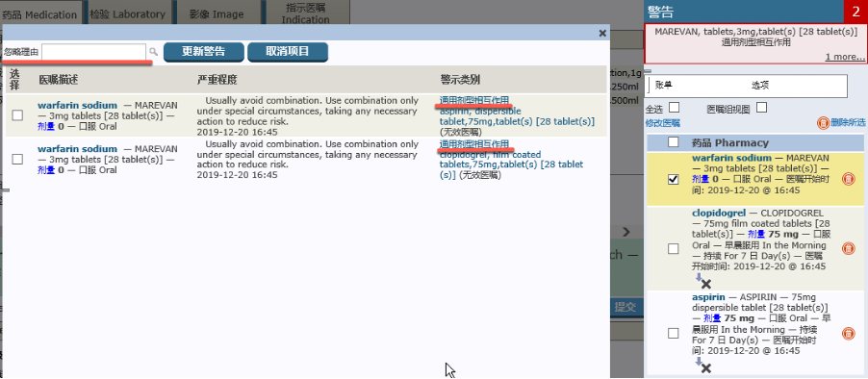Click the 删除所选 delete selected icon
The height and width of the screenshot is (379, 868).
tap(823, 123)
